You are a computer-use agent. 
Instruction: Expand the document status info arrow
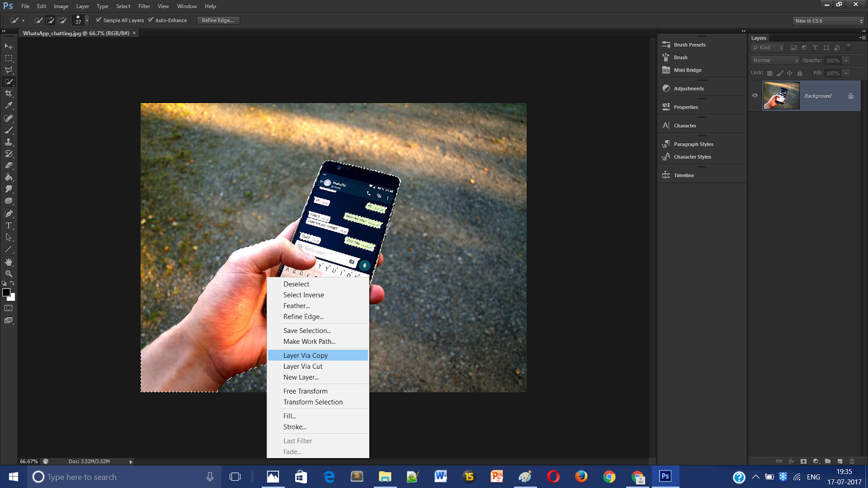pyautogui.click(x=131, y=461)
